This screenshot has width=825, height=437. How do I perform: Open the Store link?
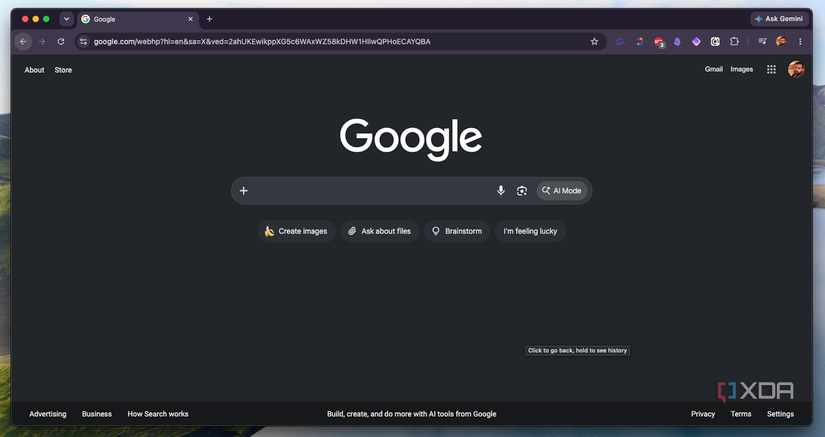click(63, 70)
